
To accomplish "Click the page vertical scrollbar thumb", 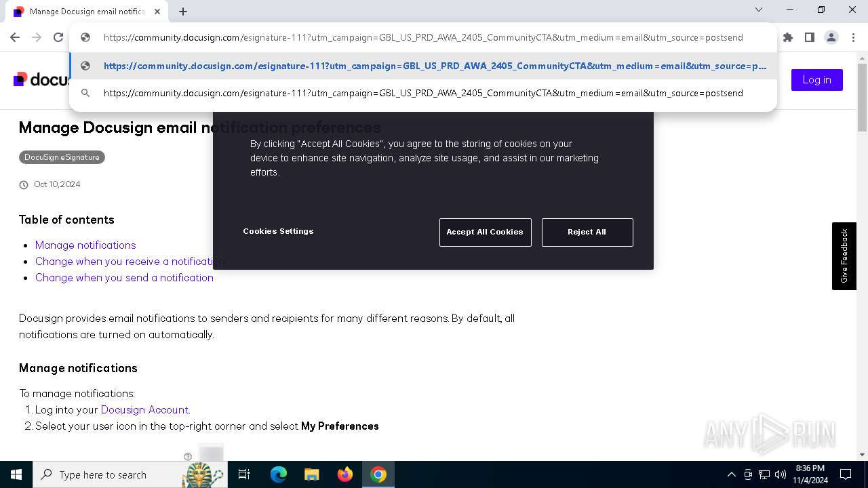I will pyautogui.click(x=862, y=97).
